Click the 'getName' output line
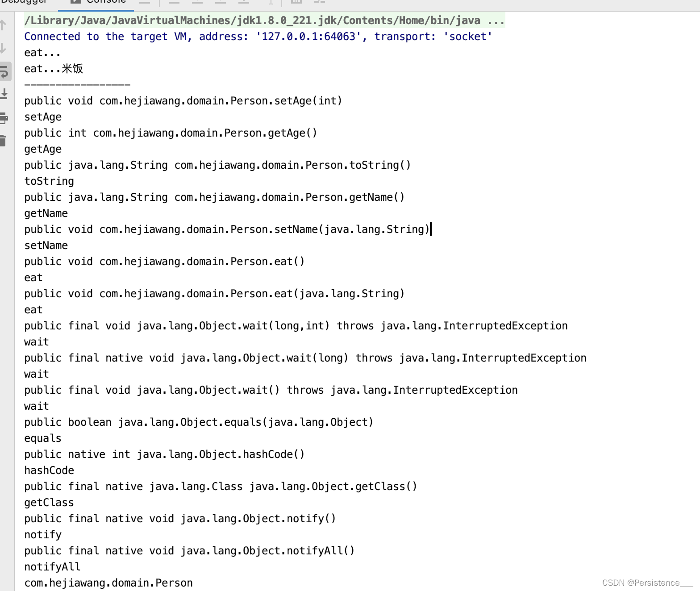Screen dimensions: 700x591 (x=46, y=213)
